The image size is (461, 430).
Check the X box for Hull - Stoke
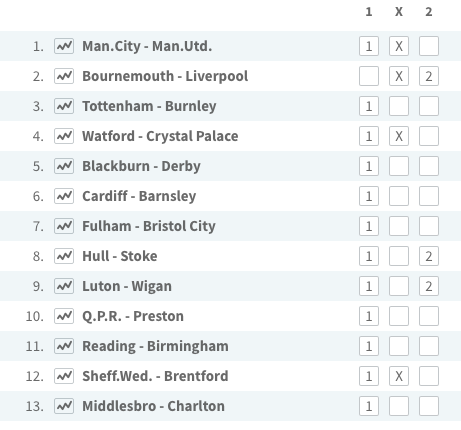399,256
